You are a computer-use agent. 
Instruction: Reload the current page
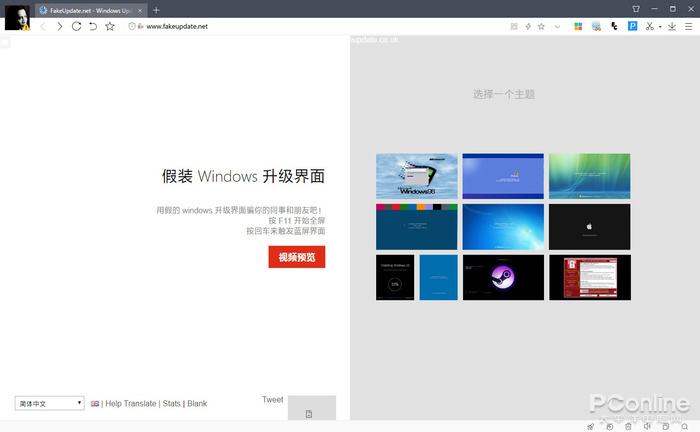coord(76,26)
